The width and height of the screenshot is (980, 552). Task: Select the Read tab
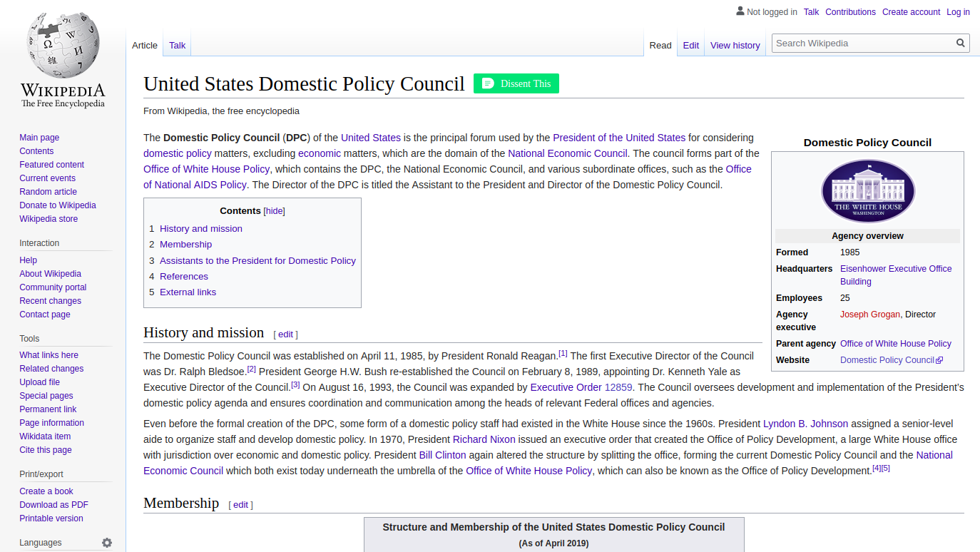tap(660, 45)
